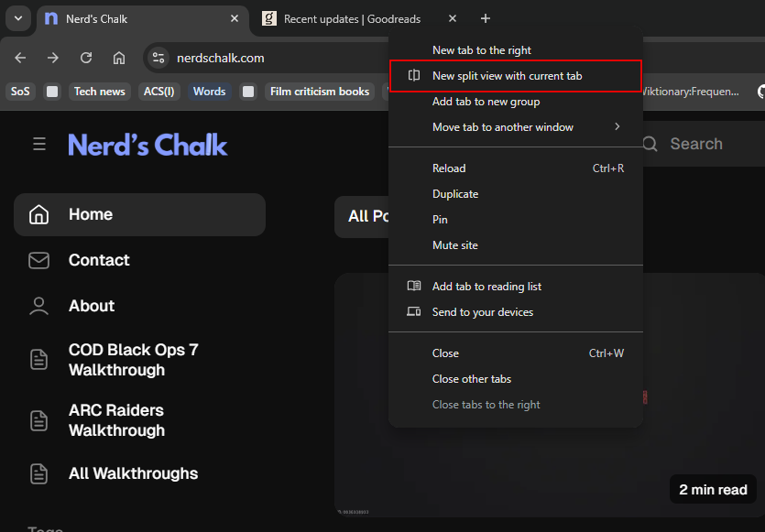
Task: Expand the tab search dropdown
Action: [19, 18]
